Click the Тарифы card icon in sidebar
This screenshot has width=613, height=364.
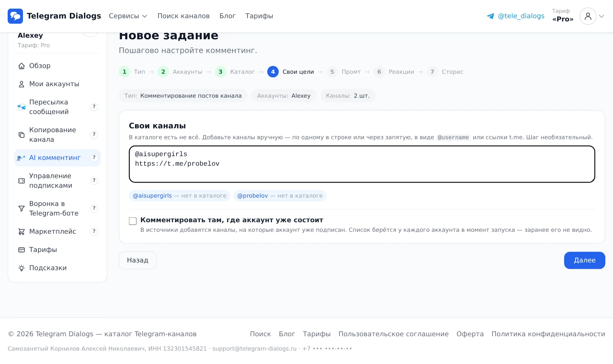point(21,250)
